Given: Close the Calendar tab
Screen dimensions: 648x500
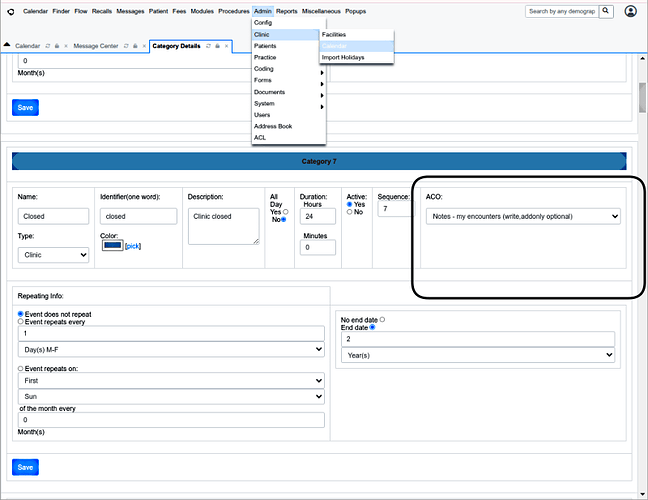Looking at the screenshot, I should (x=66, y=46).
